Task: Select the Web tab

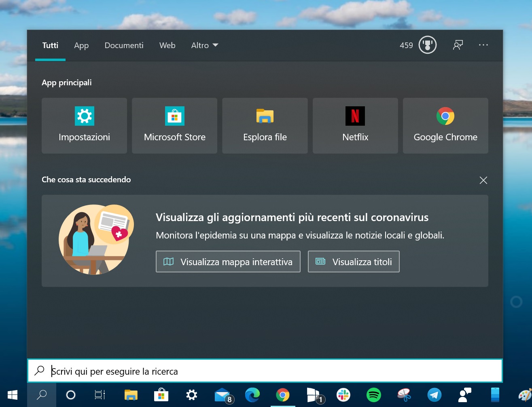Action: coord(167,46)
